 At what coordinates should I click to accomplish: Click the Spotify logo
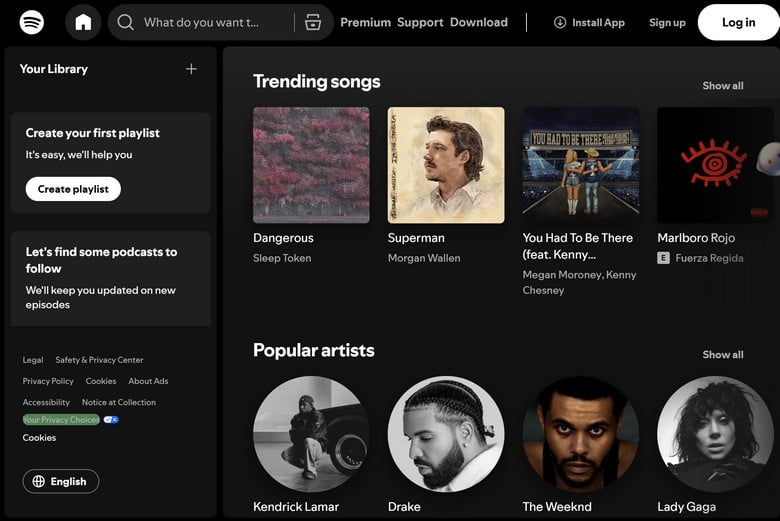point(32,22)
